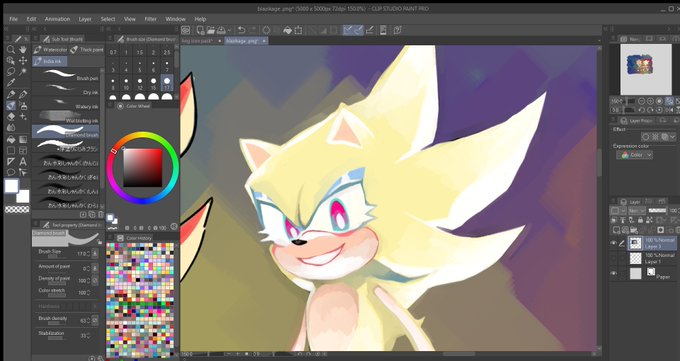Screen dimensions: 680x361
Task: Switch to the Watercolor brush group tab
Action: pyautogui.click(x=51, y=50)
